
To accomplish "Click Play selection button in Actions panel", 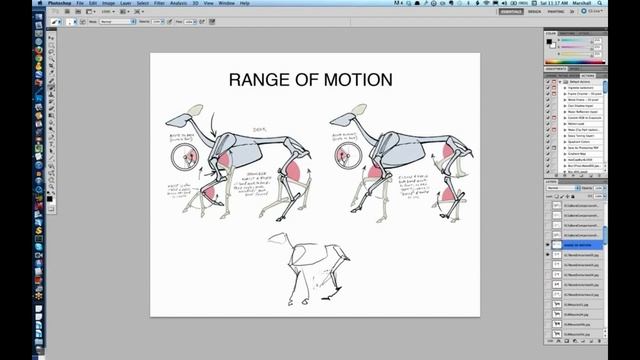I will click(573, 175).
